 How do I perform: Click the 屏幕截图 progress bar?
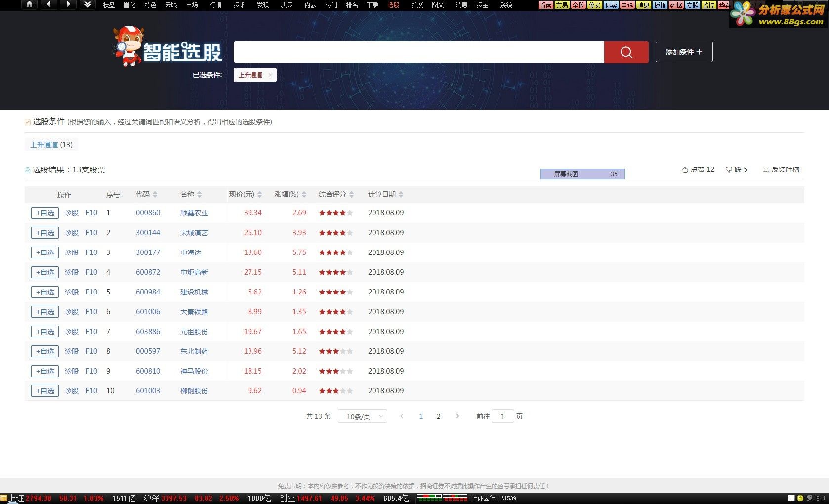point(582,174)
